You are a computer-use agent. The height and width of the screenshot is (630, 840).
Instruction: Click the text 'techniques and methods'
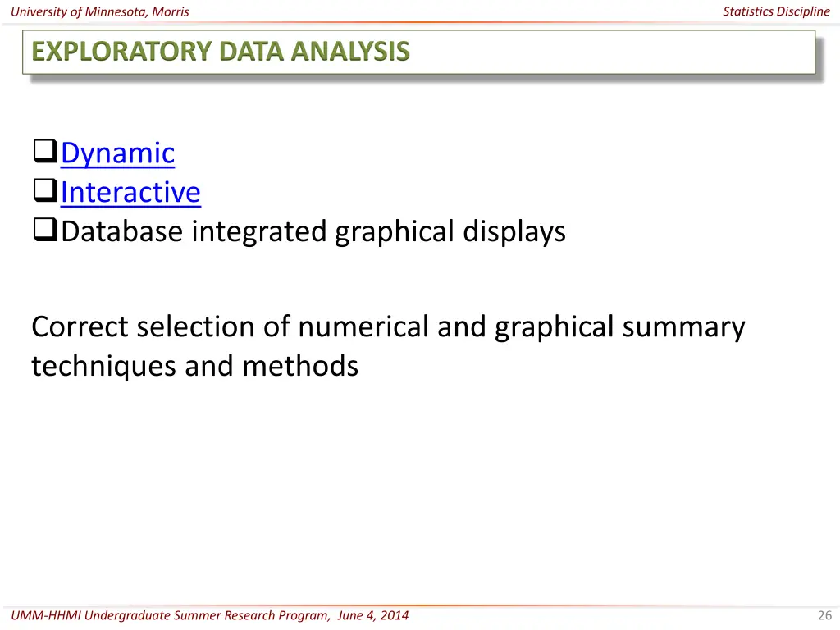pos(194,367)
